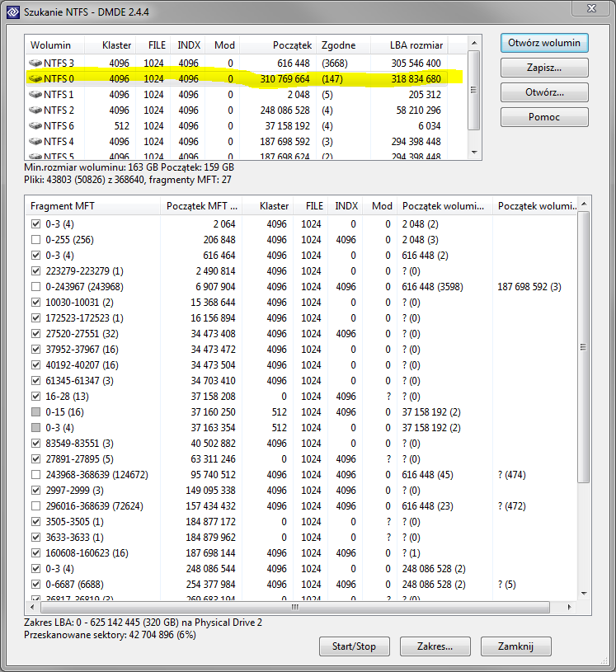
Task: Select the highlighted NTFS 0 volume row
Action: coord(237,79)
